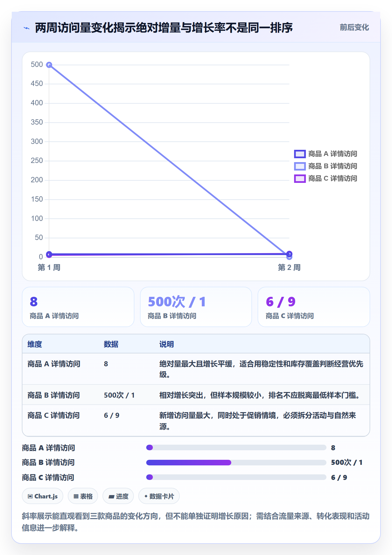Image resolution: width=392 pixels, height=555 pixels.
Task: Click the 商品 B 详情访问 progress bar
Action: (x=236, y=462)
